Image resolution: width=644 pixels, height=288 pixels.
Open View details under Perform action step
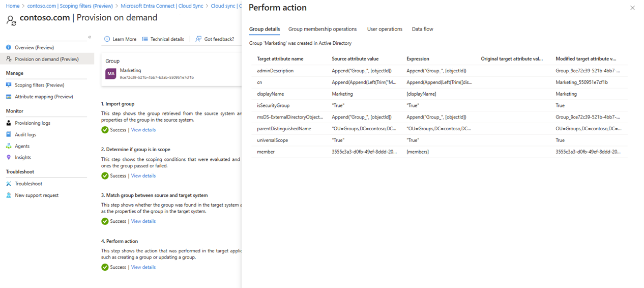143,267
